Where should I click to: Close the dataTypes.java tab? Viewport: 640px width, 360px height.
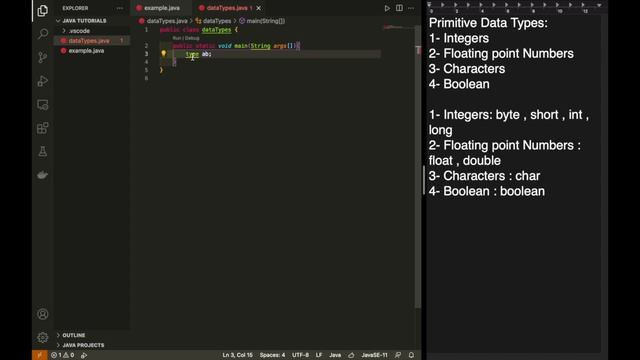pos(259,8)
